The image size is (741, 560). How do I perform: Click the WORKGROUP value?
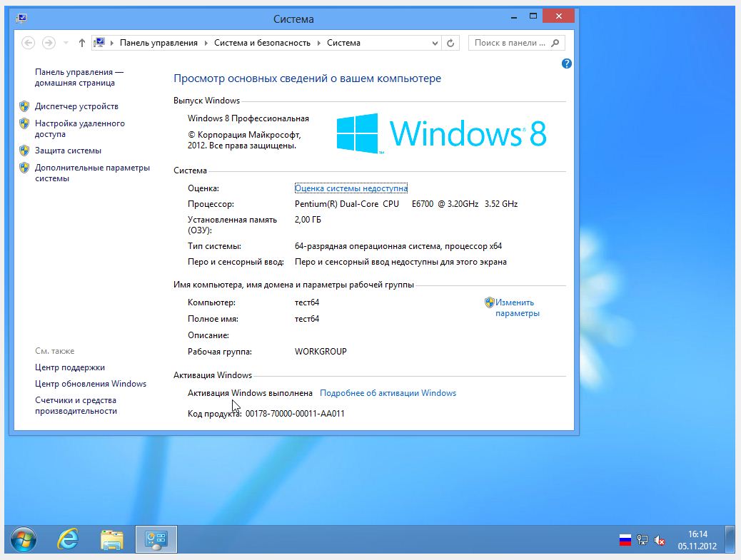(x=321, y=351)
